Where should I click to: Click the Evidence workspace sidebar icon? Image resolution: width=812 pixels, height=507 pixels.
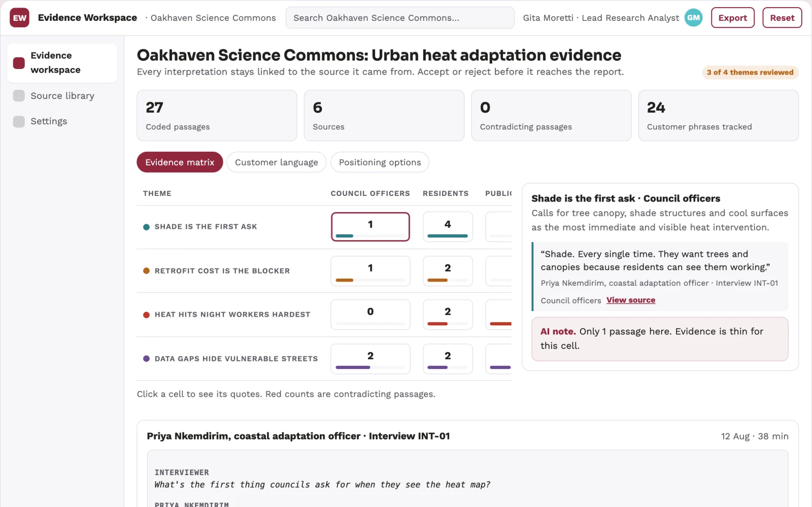click(19, 63)
